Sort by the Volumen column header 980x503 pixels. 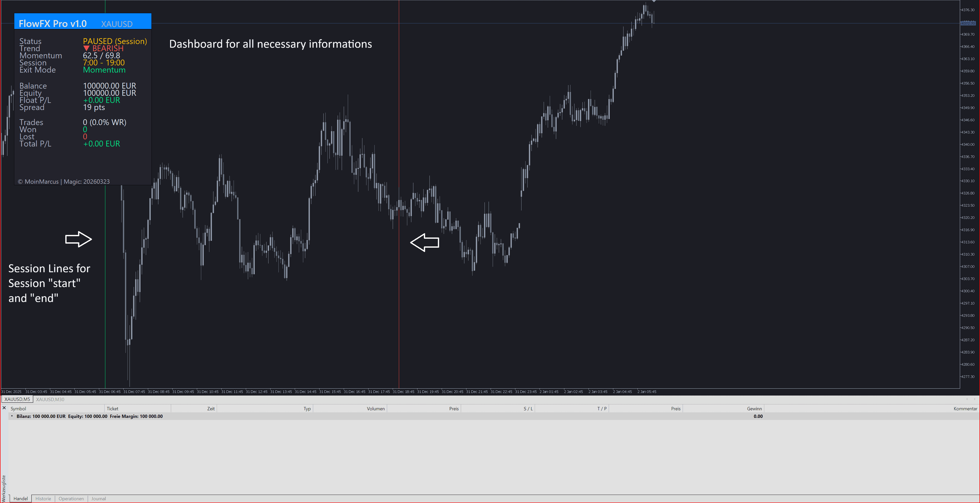350,409
